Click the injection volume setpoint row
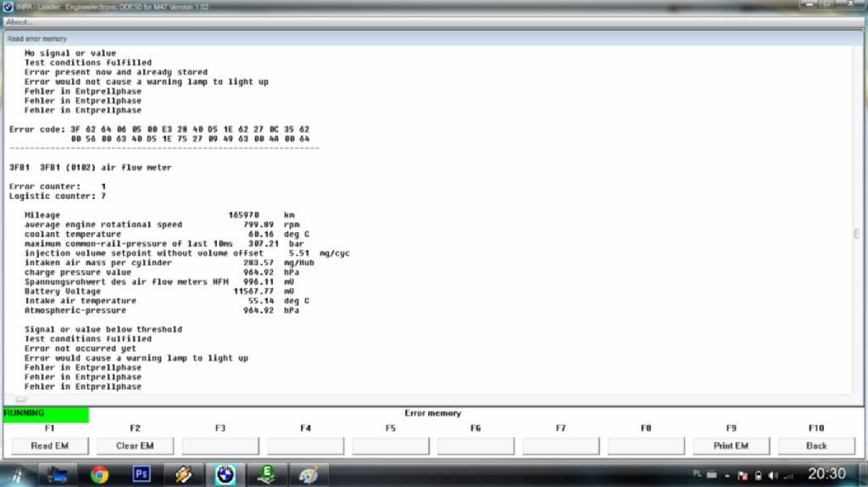 tap(187, 253)
